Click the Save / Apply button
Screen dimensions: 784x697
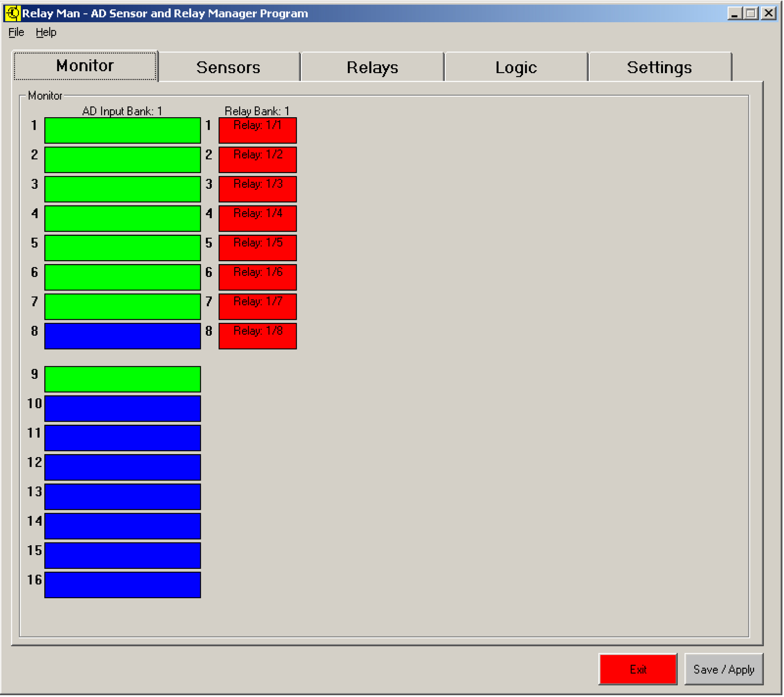[x=724, y=670]
